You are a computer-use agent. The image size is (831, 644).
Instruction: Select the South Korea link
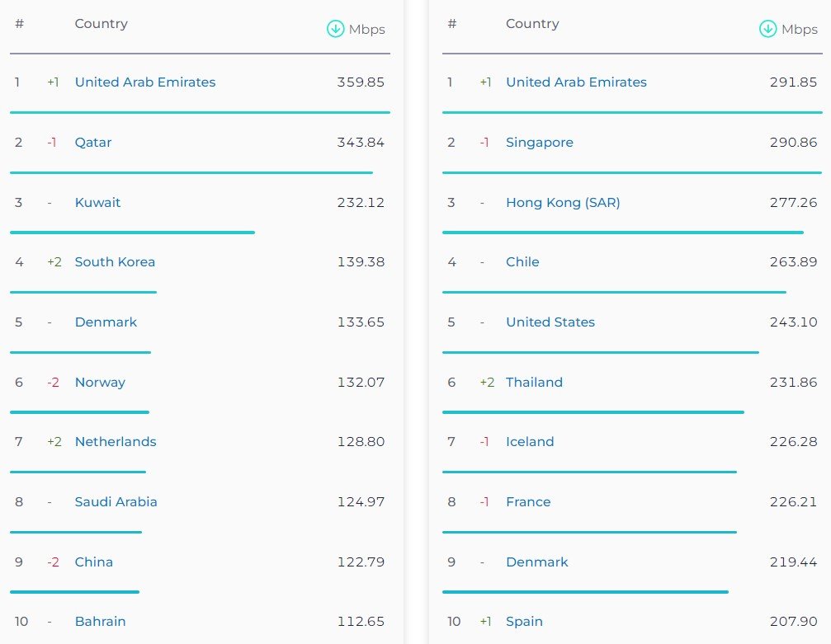coord(115,262)
